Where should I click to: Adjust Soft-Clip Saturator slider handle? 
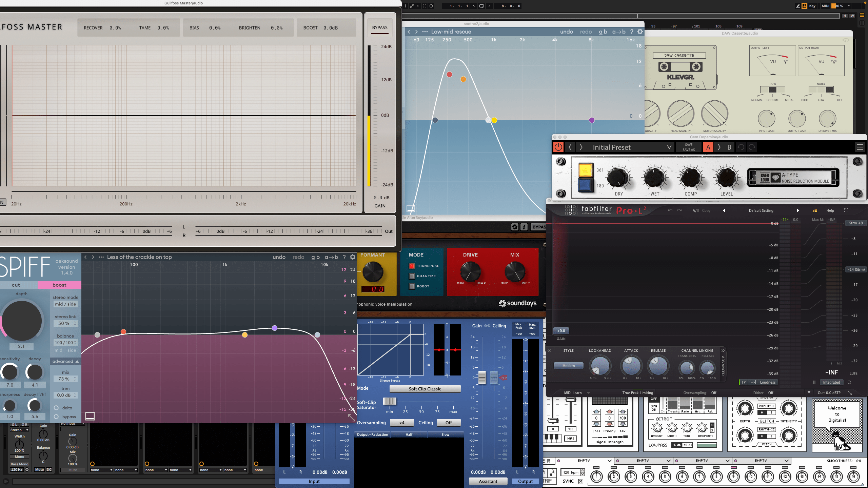pos(390,401)
